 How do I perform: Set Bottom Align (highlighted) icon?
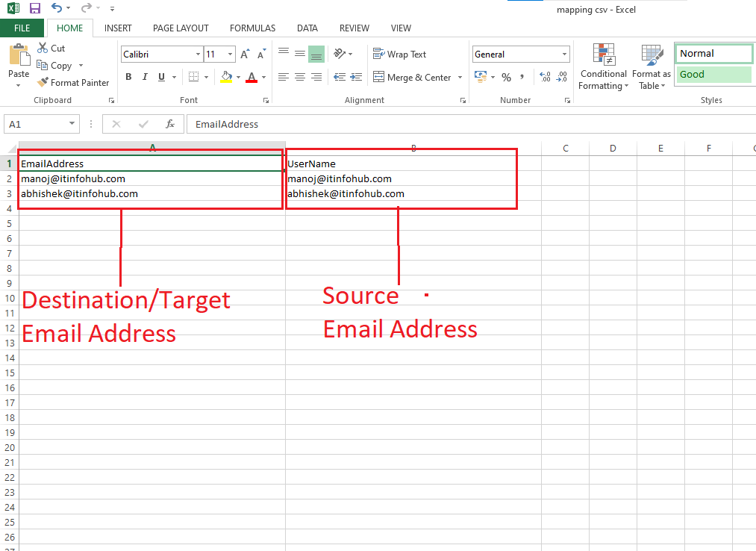(316, 54)
